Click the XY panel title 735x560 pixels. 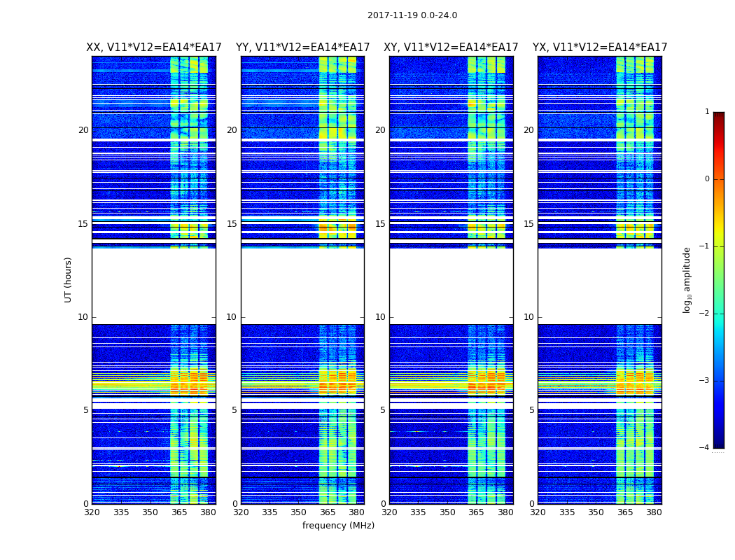pos(451,48)
